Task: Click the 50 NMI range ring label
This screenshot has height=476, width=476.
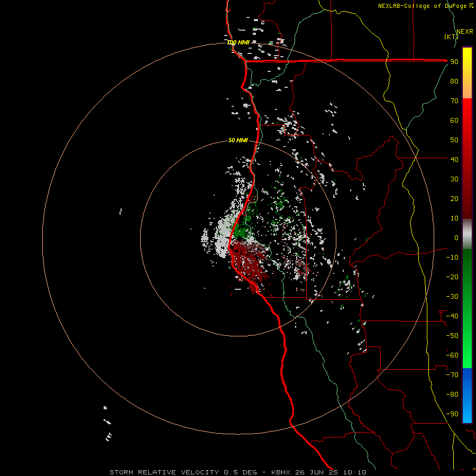Action: pos(238,140)
